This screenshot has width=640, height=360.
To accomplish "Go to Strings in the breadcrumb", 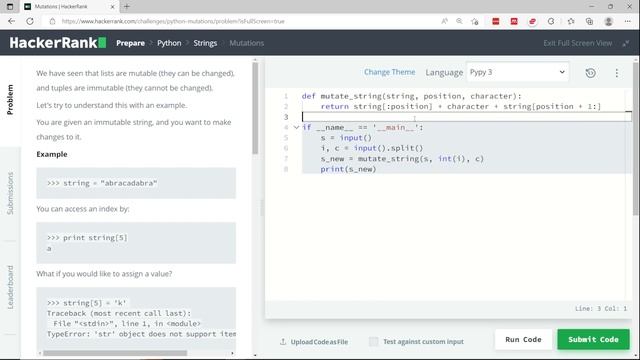I will tap(205, 43).
